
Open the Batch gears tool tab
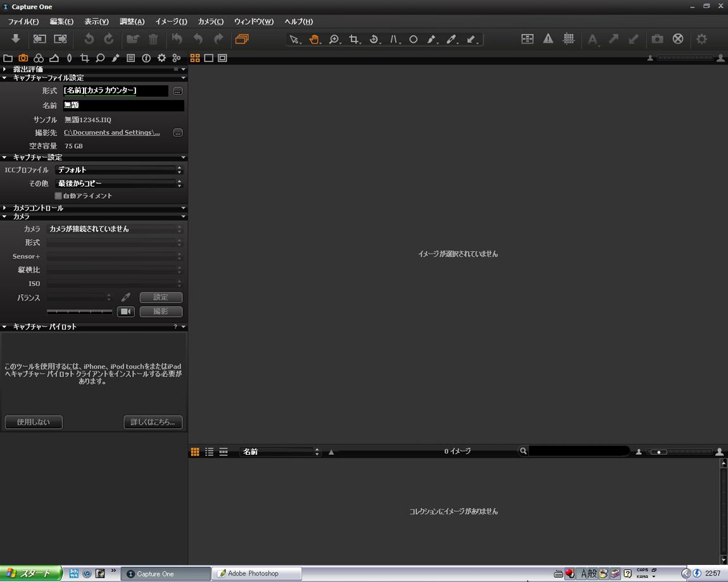(177, 58)
